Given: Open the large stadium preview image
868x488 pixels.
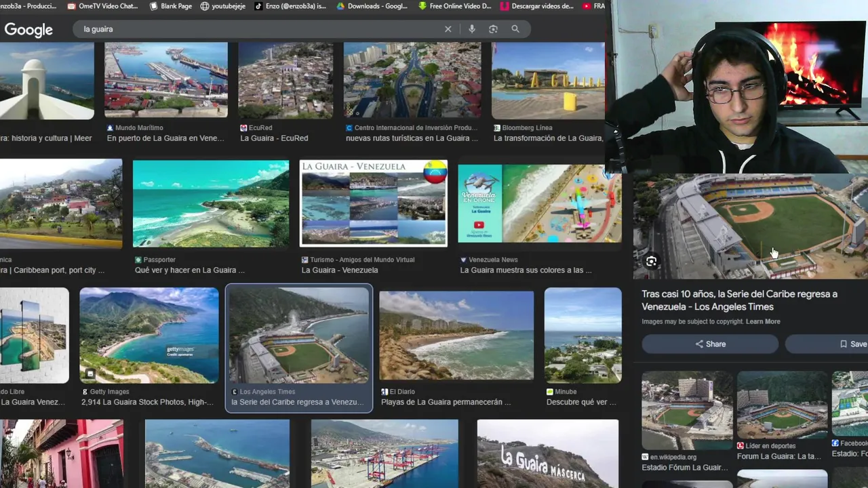Looking at the screenshot, I should [750, 226].
